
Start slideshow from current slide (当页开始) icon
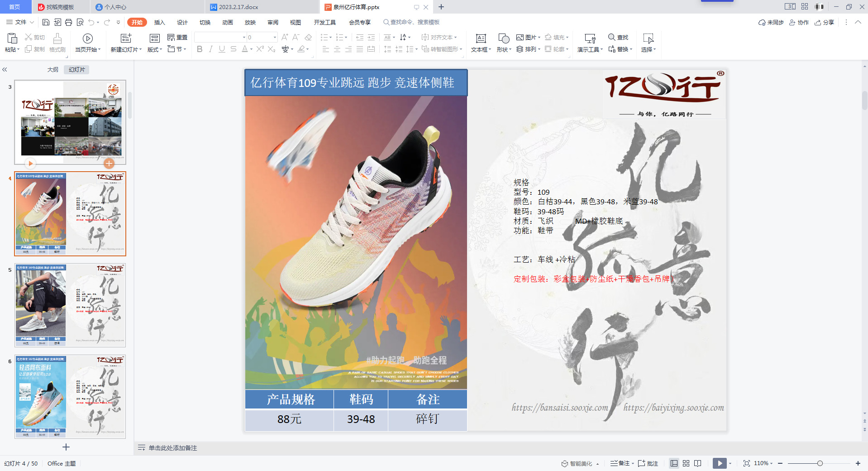coord(88,38)
